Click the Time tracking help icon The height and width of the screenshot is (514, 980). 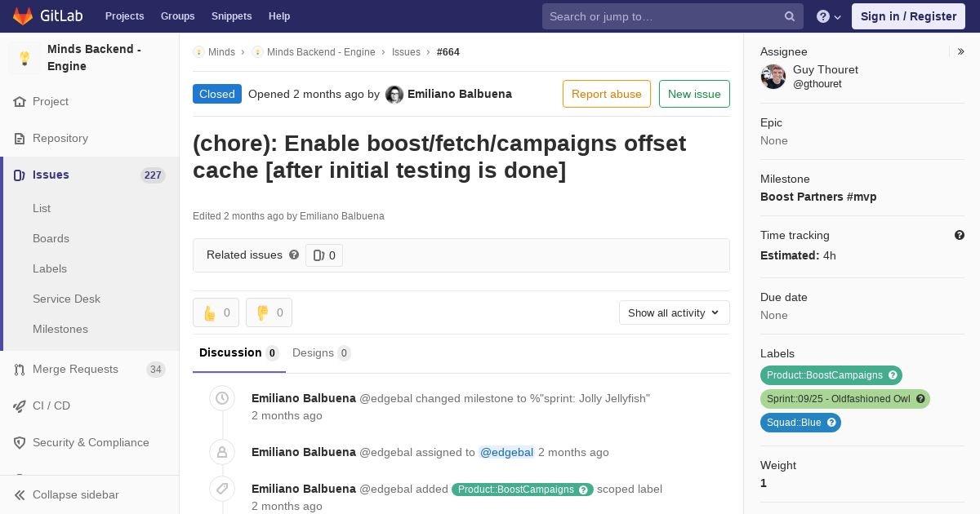pos(960,235)
